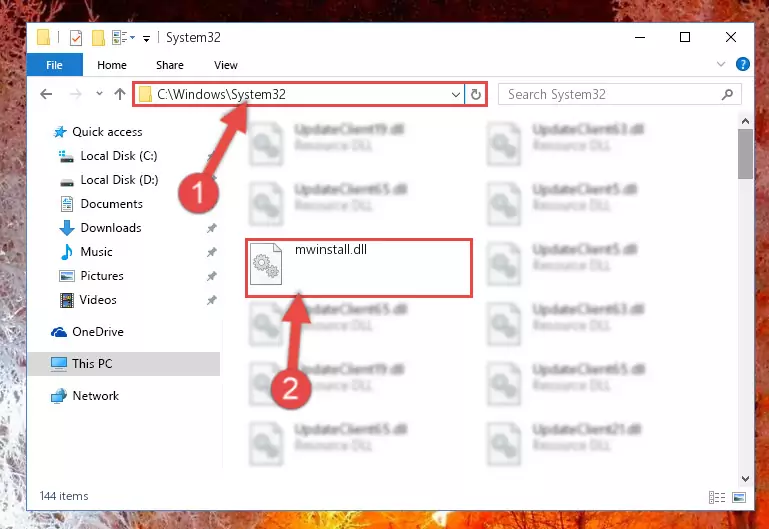Expand the address bar history dropdown
The width and height of the screenshot is (769, 529).
coord(456,95)
